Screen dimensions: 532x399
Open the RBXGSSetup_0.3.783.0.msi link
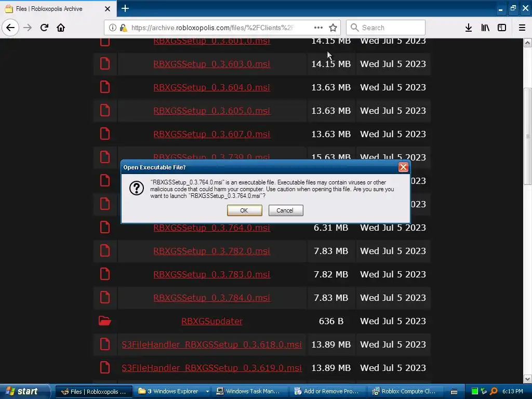[x=212, y=274]
